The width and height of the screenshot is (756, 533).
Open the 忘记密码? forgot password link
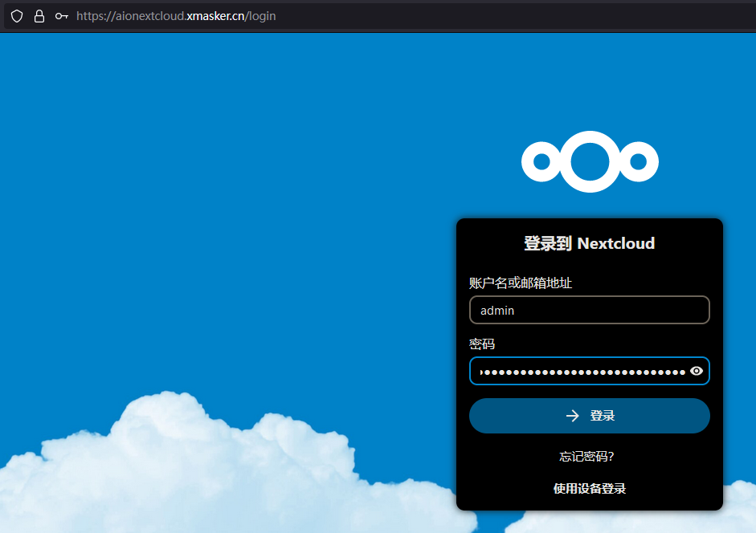pyautogui.click(x=586, y=457)
